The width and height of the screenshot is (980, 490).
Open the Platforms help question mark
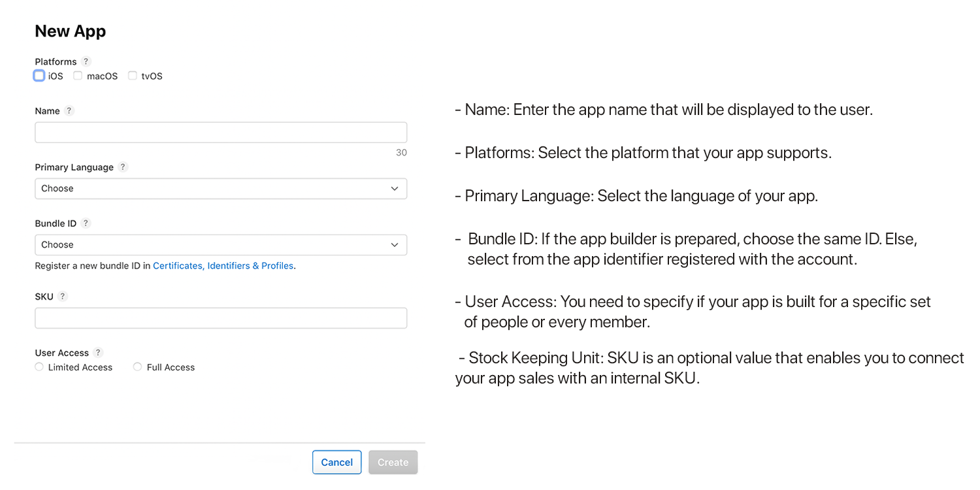click(86, 61)
